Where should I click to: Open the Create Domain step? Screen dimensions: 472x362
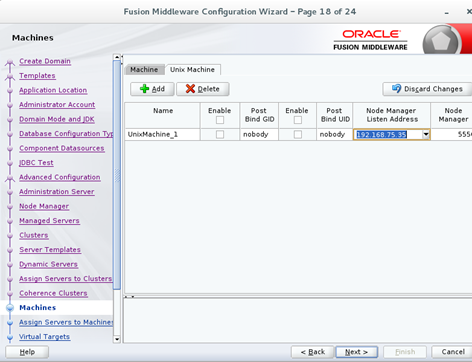point(45,61)
